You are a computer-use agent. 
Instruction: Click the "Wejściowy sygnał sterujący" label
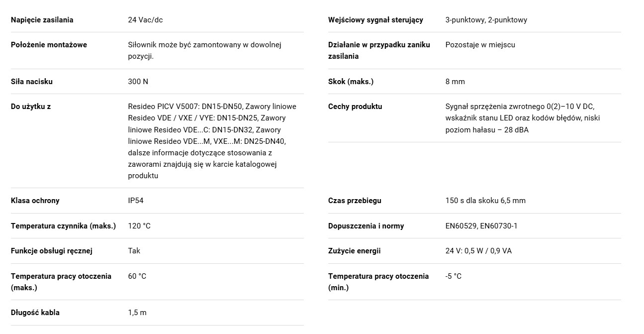tap(375, 20)
